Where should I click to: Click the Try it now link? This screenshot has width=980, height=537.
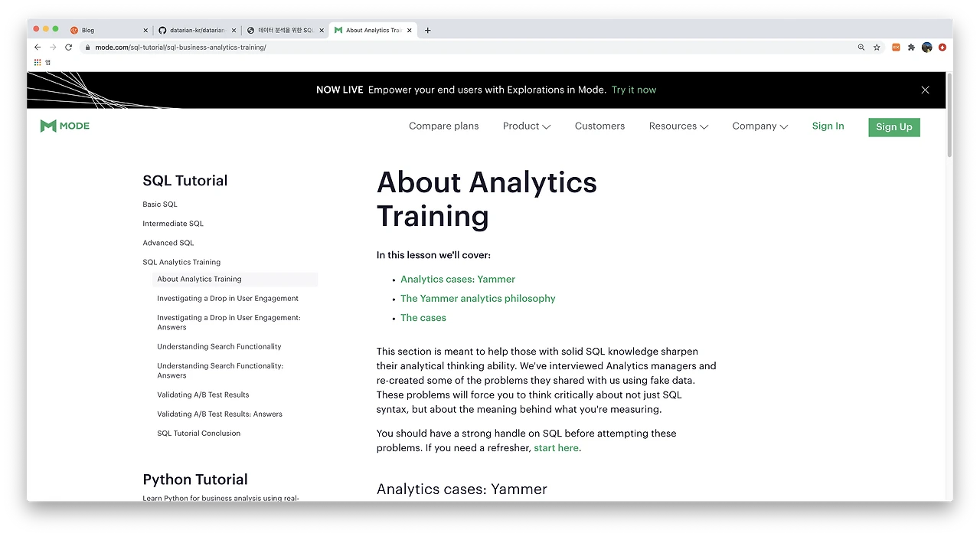pos(634,90)
